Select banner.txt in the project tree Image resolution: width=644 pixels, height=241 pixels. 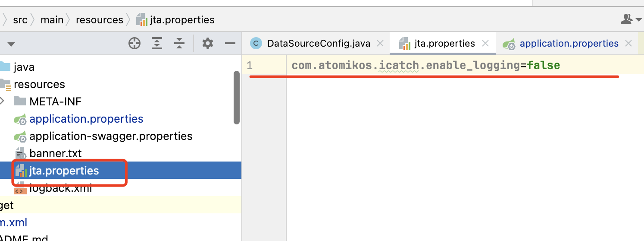pyautogui.click(x=56, y=153)
